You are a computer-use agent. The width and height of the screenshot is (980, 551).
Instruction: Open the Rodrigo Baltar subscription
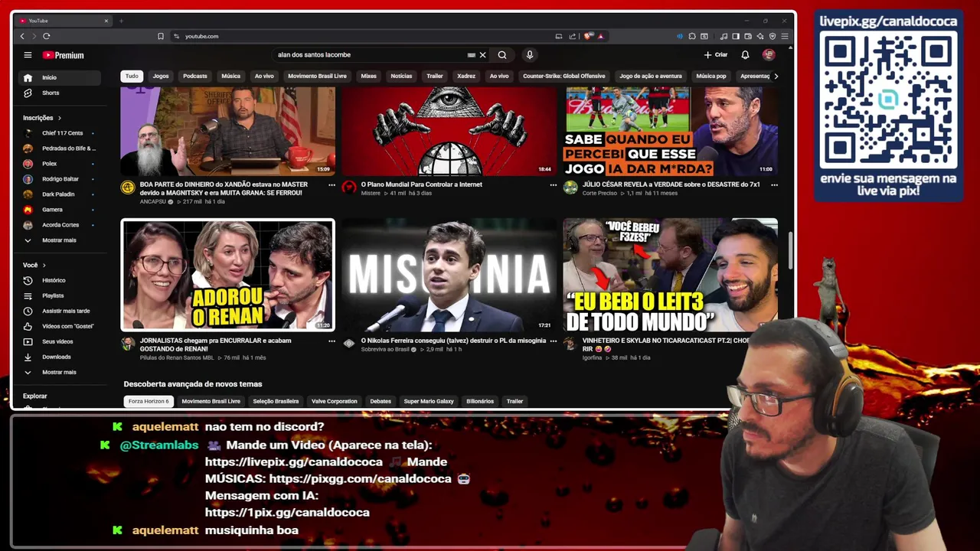click(60, 179)
